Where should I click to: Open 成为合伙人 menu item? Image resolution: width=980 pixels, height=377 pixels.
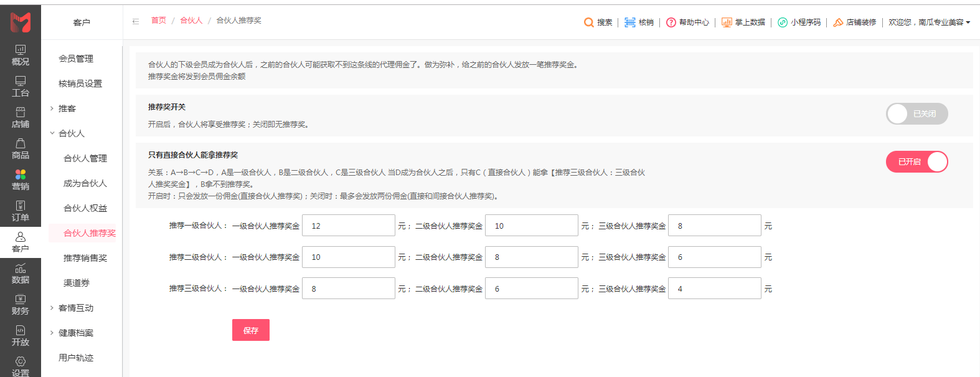(85, 183)
